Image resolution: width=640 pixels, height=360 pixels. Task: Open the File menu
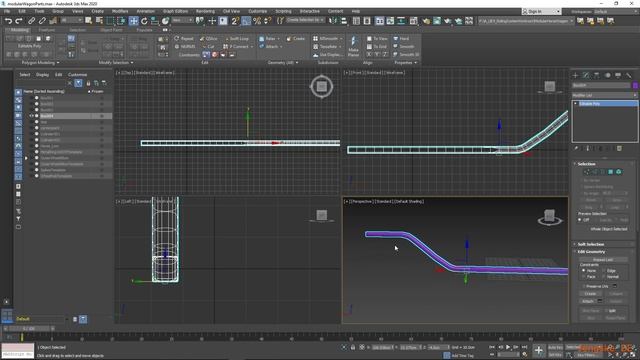click(7, 11)
